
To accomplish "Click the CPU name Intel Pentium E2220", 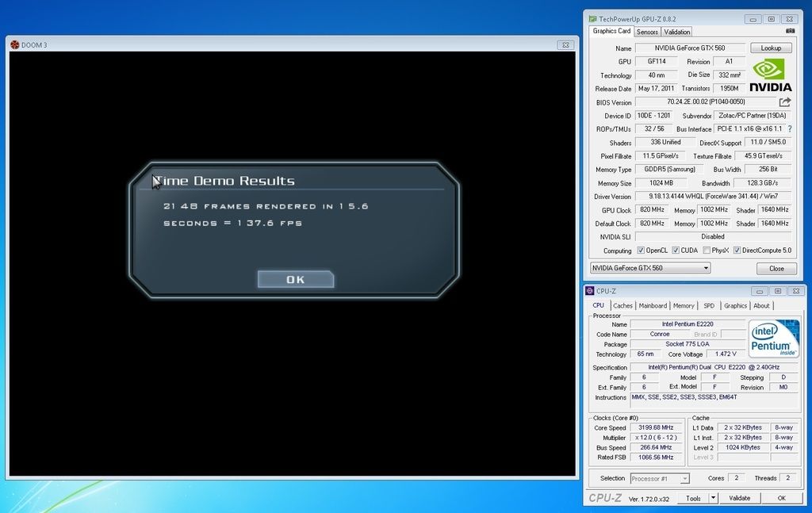I will 688,324.
